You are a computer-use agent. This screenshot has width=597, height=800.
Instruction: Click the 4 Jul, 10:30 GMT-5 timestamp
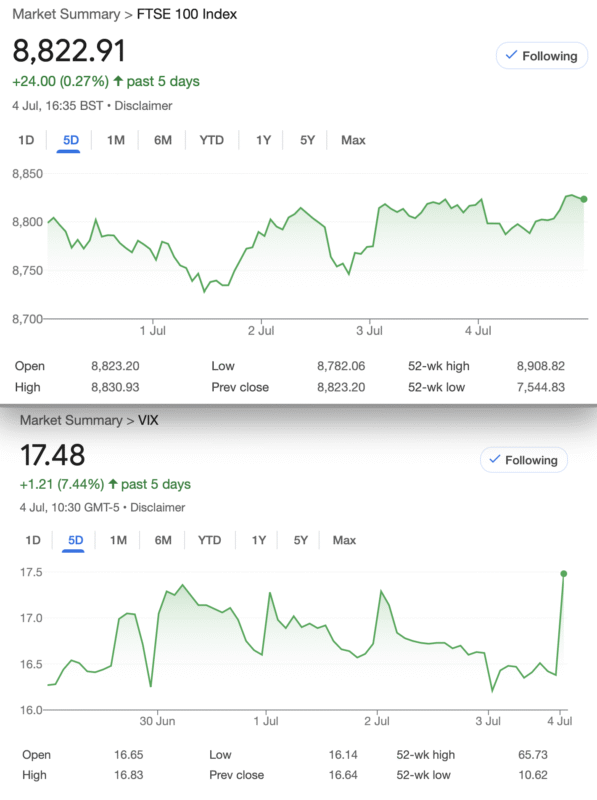tap(70, 507)
